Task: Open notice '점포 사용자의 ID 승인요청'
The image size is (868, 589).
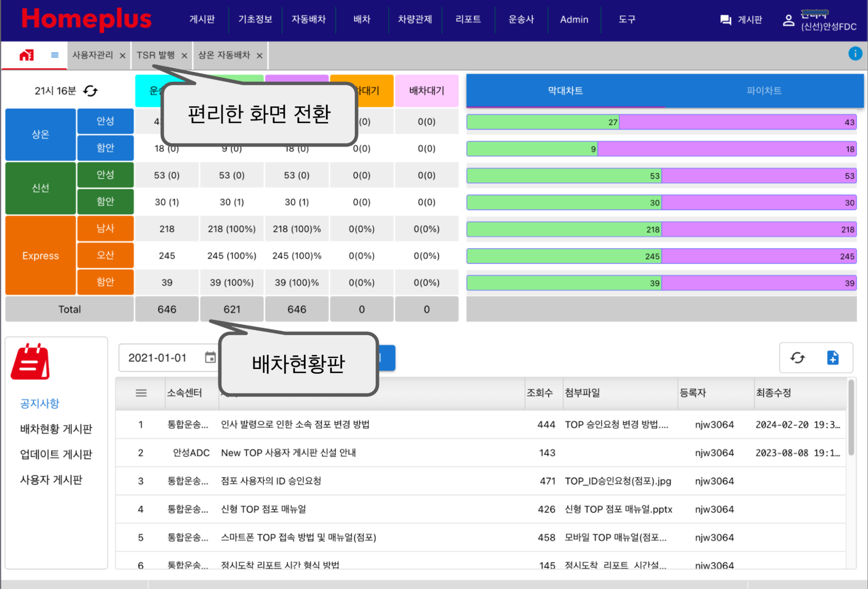Action: coord(271,481)
